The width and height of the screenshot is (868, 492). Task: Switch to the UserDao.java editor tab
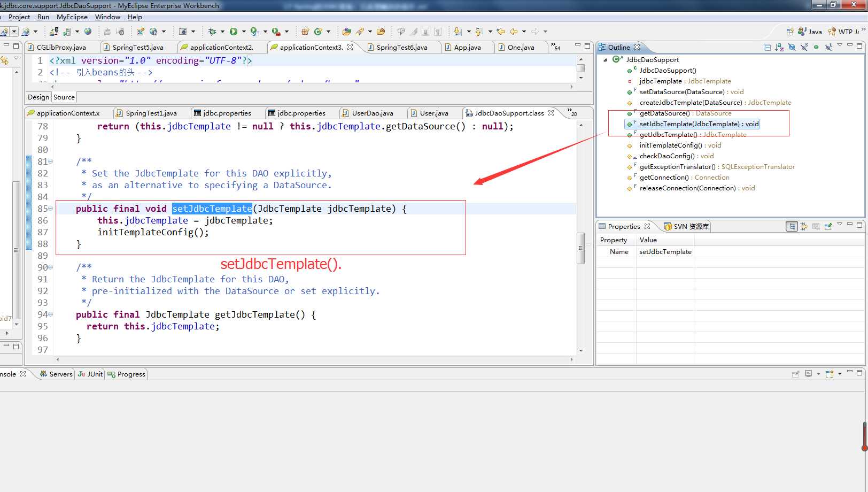[x=372, y=113]
